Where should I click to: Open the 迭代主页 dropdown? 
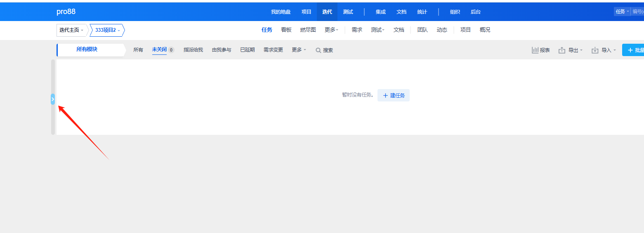coord(71,30)
